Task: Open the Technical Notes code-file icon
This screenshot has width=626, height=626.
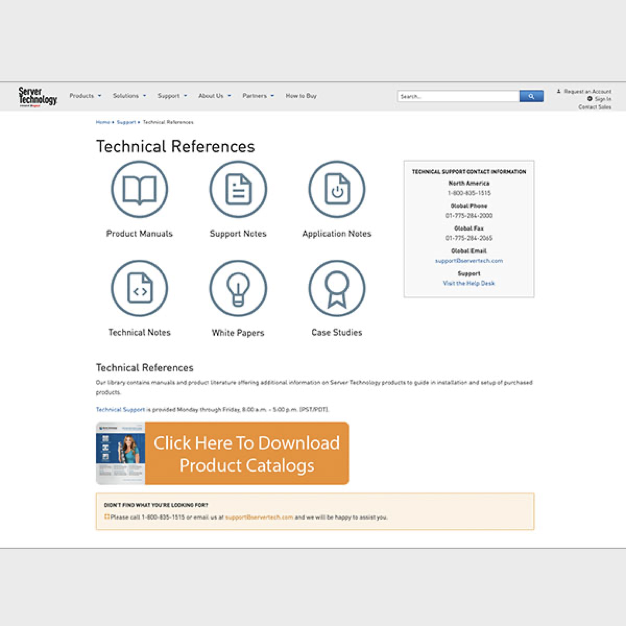Action: coord(139,288)
